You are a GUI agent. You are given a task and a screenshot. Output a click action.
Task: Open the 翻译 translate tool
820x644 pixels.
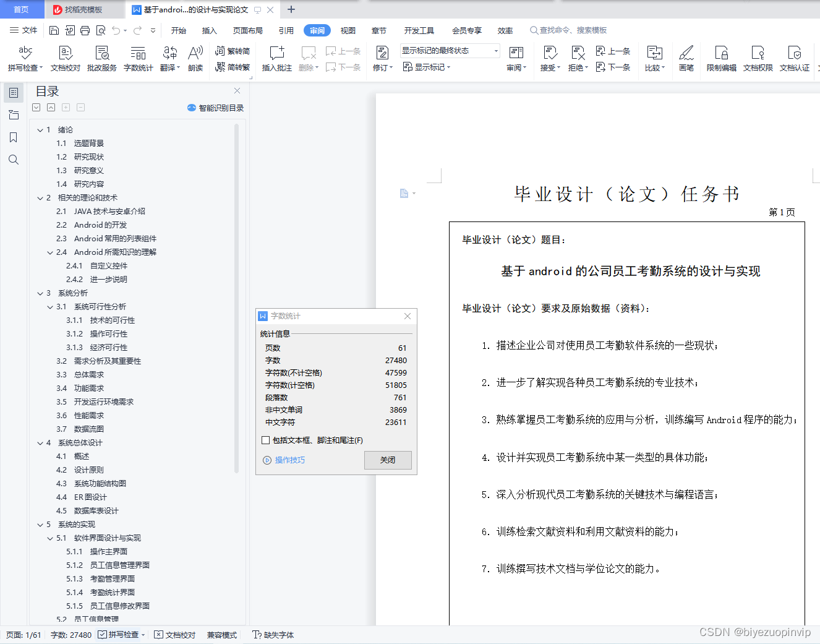[x=170, y=59]
